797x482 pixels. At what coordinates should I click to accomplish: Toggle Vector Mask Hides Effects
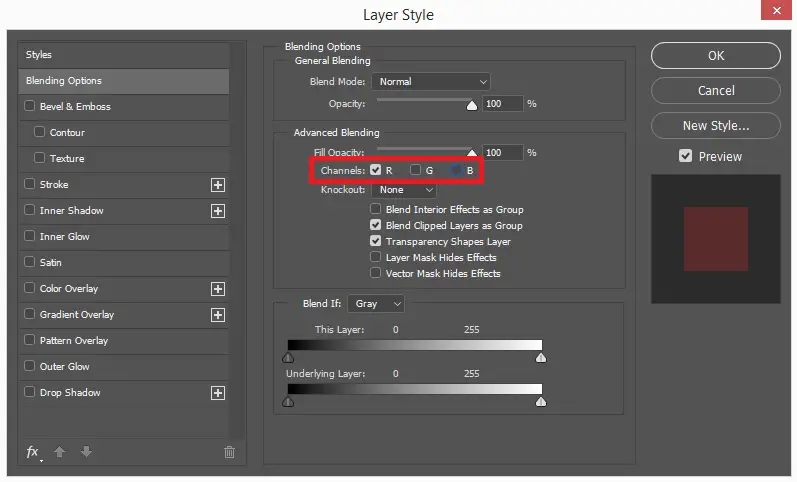pyautogui.click(x=376, y=273)
